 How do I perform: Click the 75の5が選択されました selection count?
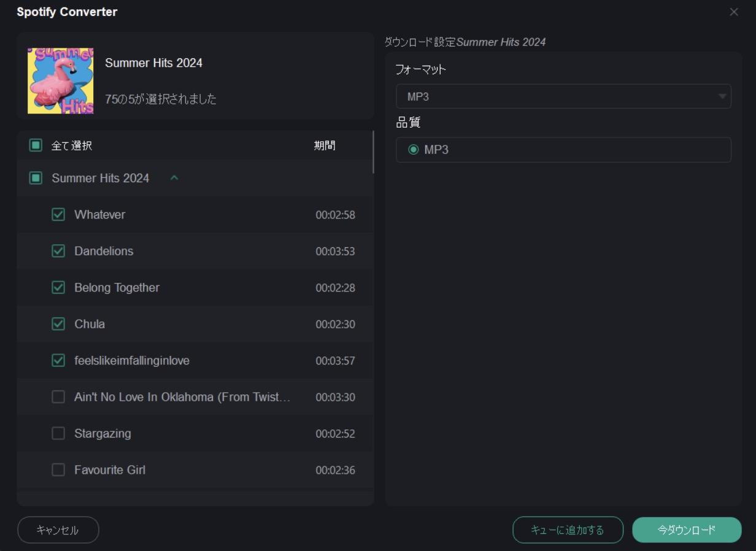pyautogui.click(x=161, y=99)
